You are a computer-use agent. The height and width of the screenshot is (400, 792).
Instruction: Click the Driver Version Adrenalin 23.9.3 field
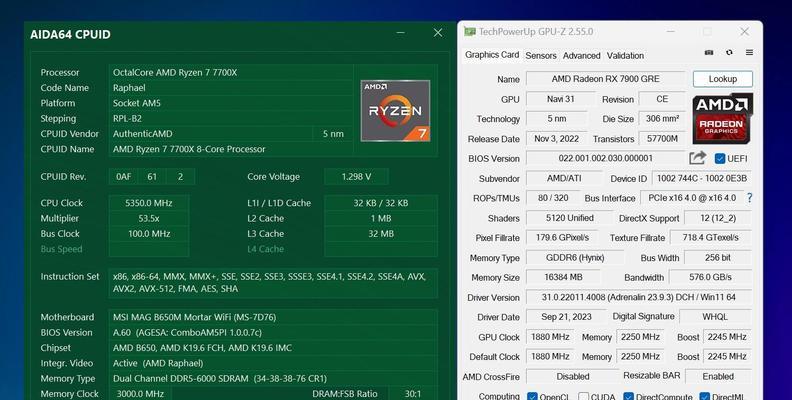pos(639,297)
